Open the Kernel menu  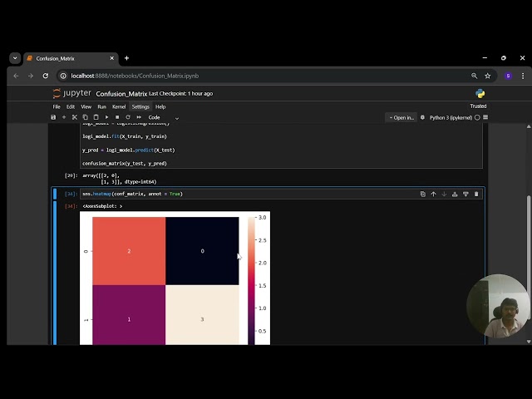point(119,107)
